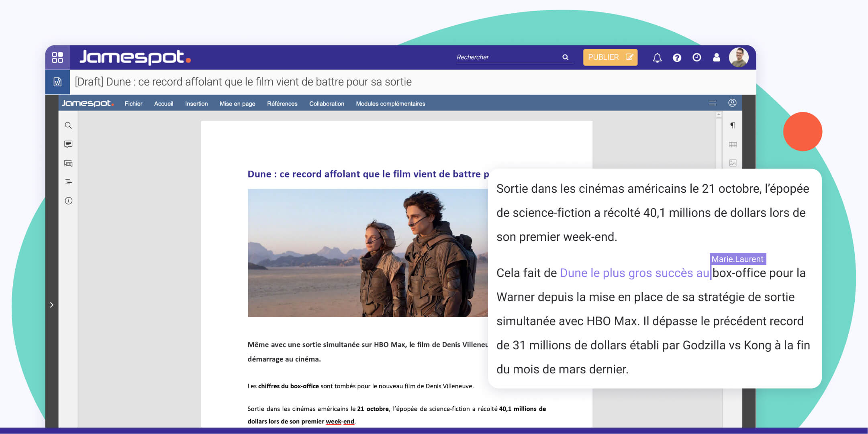Image resolution: width=868 pixels, height=434 pixels.
Task: Open the headings navigation icon
Action: pyautogui.click(x=68, y=182)
